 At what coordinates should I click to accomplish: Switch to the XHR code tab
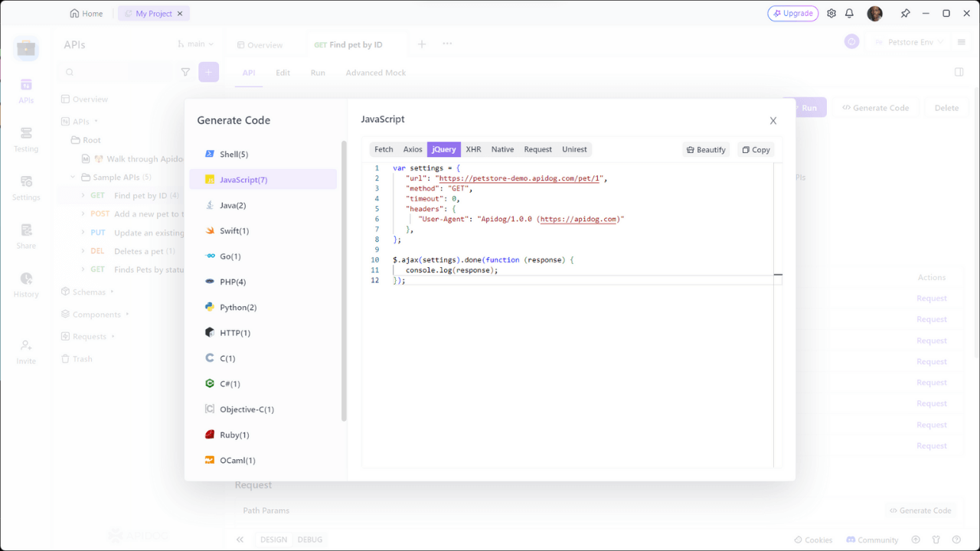pyautogui.click(x=473, y=149)
